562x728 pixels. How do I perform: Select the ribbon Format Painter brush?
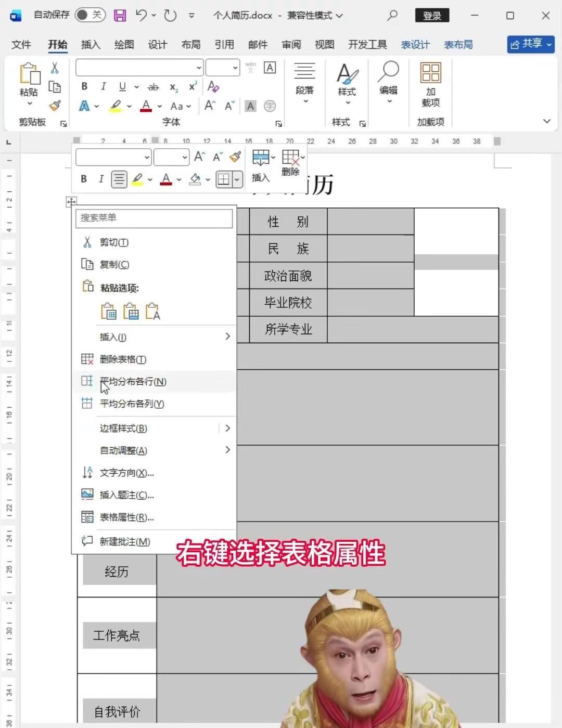(55, 106)
